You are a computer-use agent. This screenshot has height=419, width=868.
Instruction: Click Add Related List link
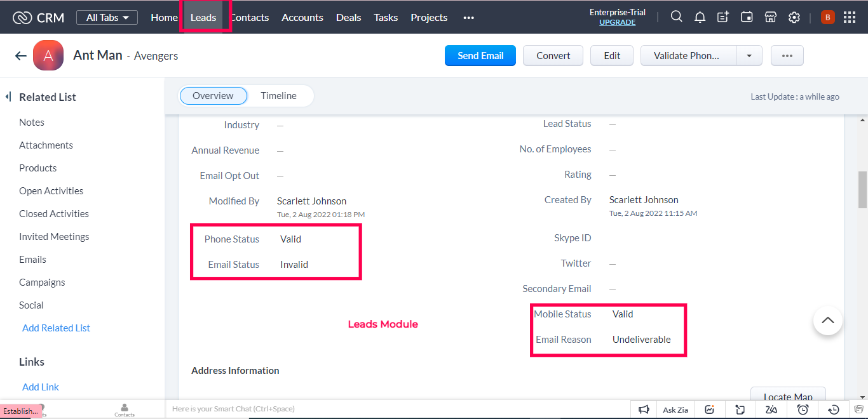point(57,328)
